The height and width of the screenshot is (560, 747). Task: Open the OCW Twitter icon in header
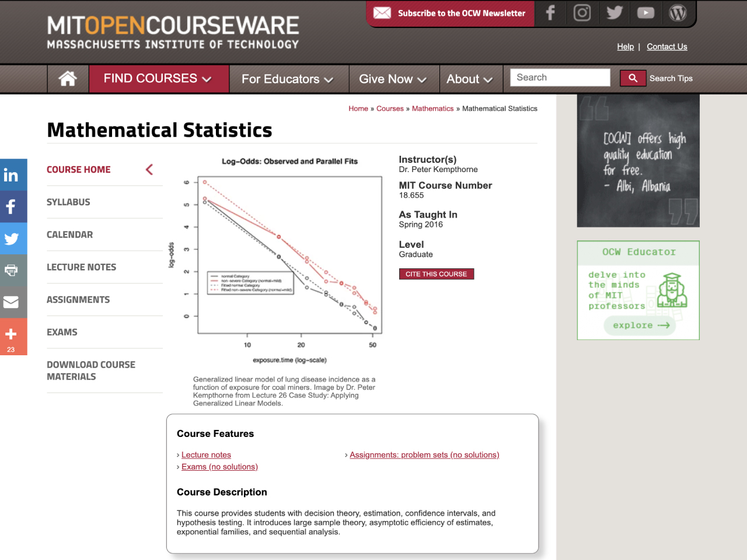coord(614,13)
